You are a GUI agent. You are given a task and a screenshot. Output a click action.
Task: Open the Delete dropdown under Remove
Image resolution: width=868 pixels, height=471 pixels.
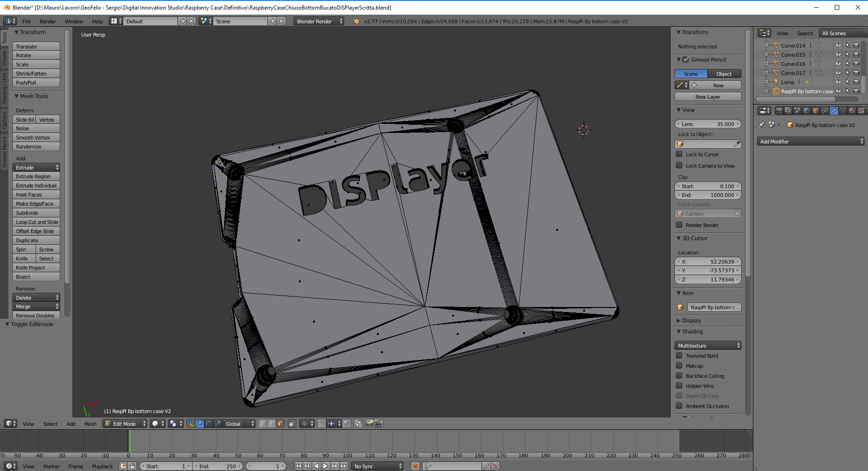point(36,297)
